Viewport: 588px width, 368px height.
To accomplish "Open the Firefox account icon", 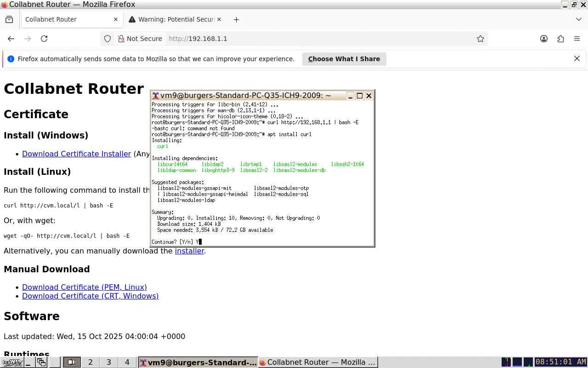I will coord(544,39).
